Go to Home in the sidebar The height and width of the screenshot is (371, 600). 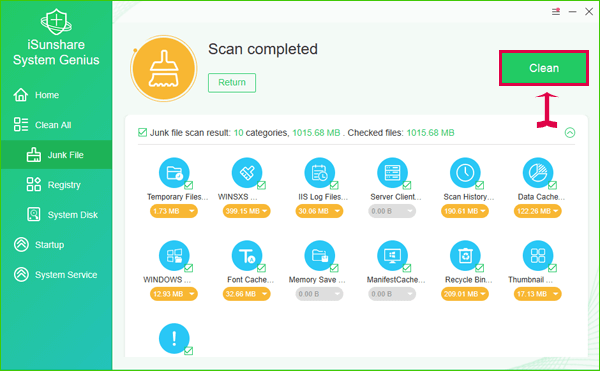point(56,95)
